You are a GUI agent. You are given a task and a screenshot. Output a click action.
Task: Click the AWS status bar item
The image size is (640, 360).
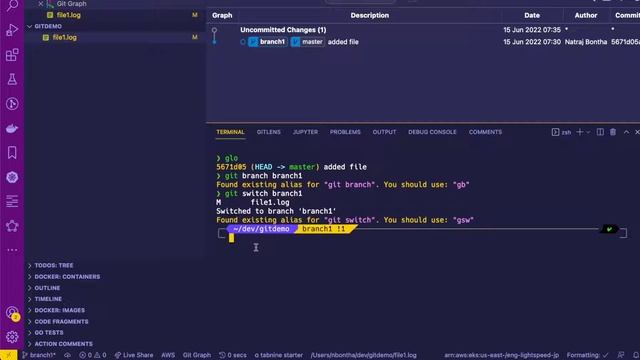(168, 355)
